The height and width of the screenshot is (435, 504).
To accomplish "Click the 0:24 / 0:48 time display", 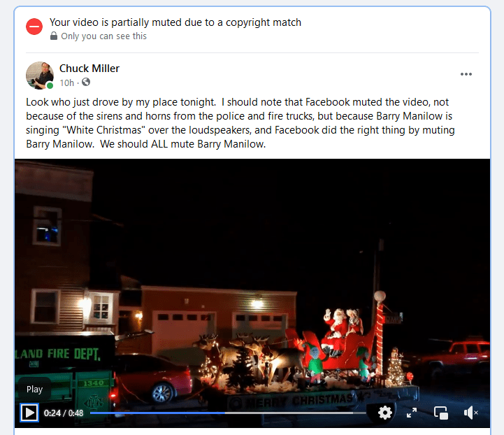I will (x=64, y=413).
